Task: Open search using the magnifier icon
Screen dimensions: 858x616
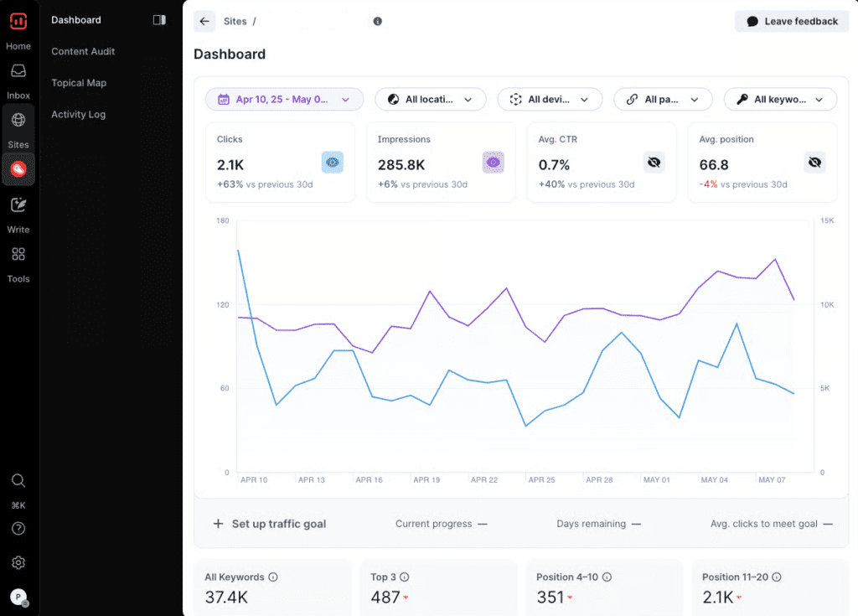Action: [x=18, y=480]
